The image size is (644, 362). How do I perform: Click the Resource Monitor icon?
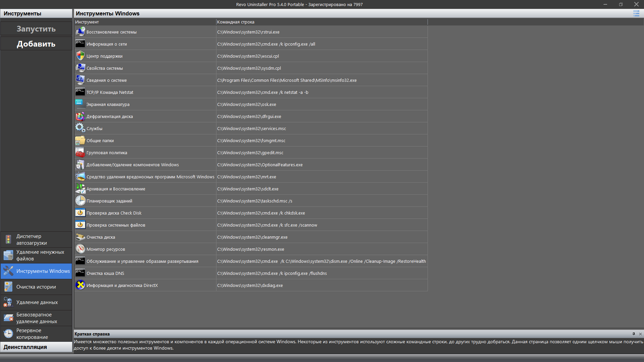80,249
